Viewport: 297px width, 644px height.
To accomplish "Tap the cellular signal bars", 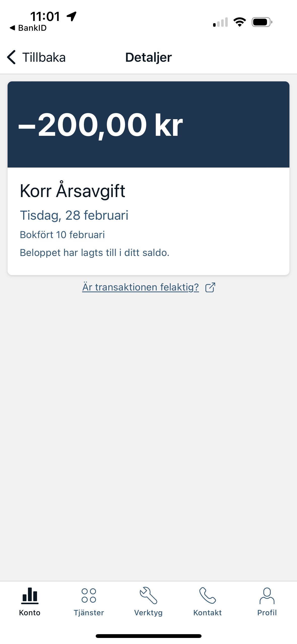I will pos(220,22).
